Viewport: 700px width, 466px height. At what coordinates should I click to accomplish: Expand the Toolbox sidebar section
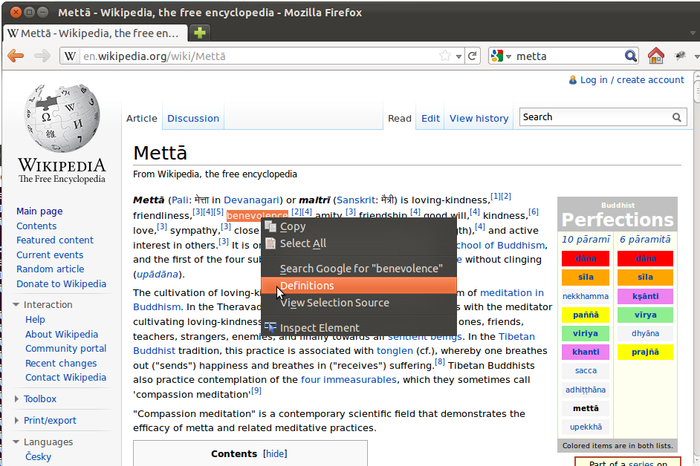40,399
